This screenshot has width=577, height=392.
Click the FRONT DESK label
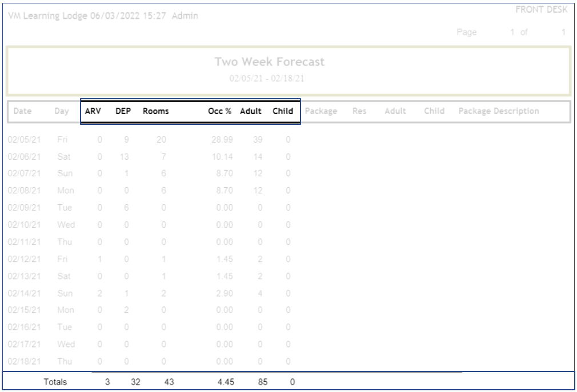[x=542, y=10]
